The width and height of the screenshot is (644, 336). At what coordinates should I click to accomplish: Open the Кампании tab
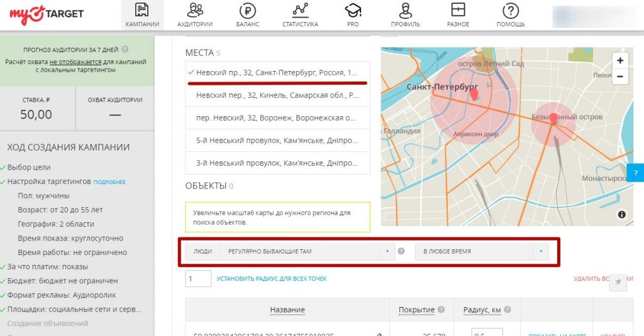coord(142,15)
